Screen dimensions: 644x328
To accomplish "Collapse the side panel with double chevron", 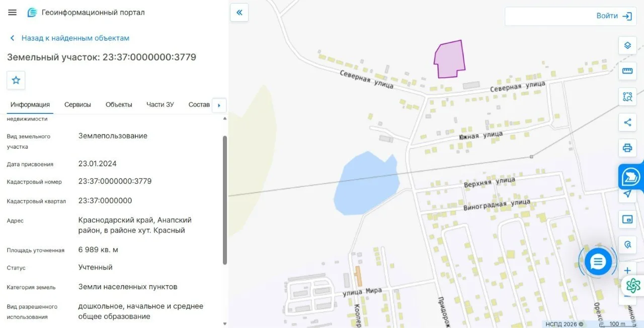I will [x=239, y=13].
